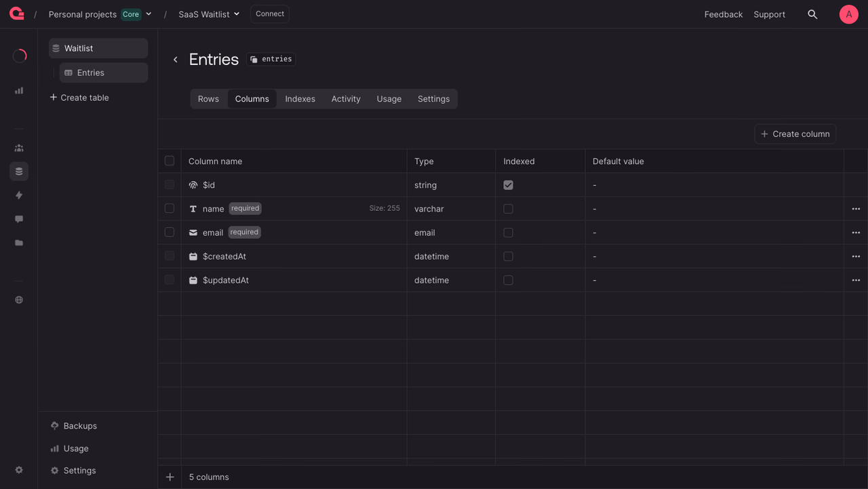Toggle the Indexed checkbox for email

[x=508, y=233]
